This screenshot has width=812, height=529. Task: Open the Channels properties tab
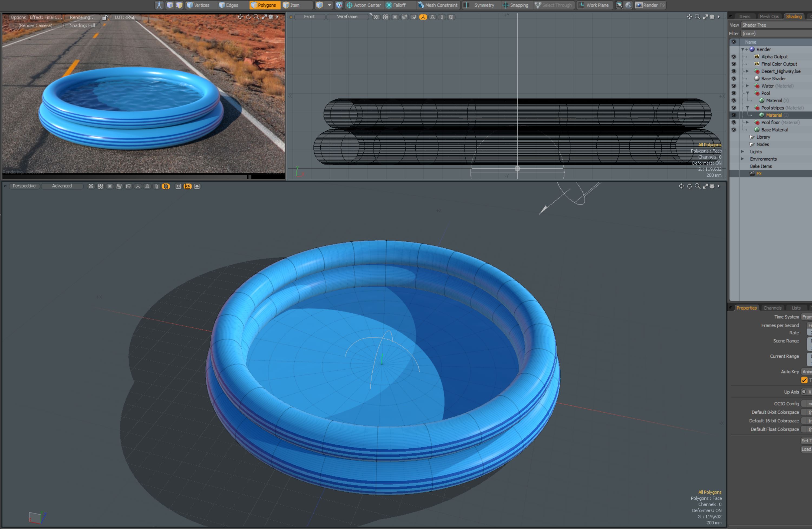(772, 308)
